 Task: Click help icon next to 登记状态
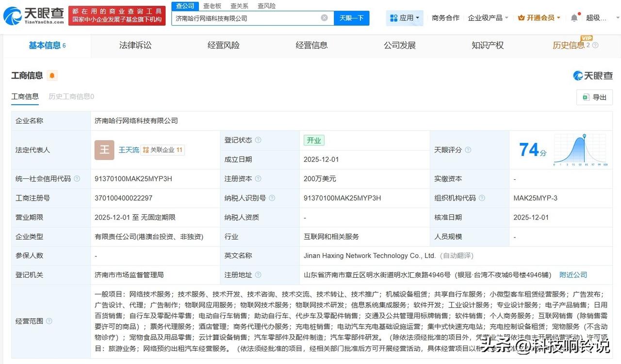[x=258, y=140]
